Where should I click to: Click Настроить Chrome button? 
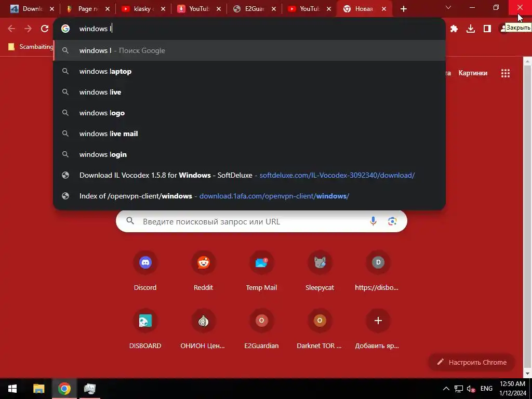pyautogui.click(x=472, y=362)
